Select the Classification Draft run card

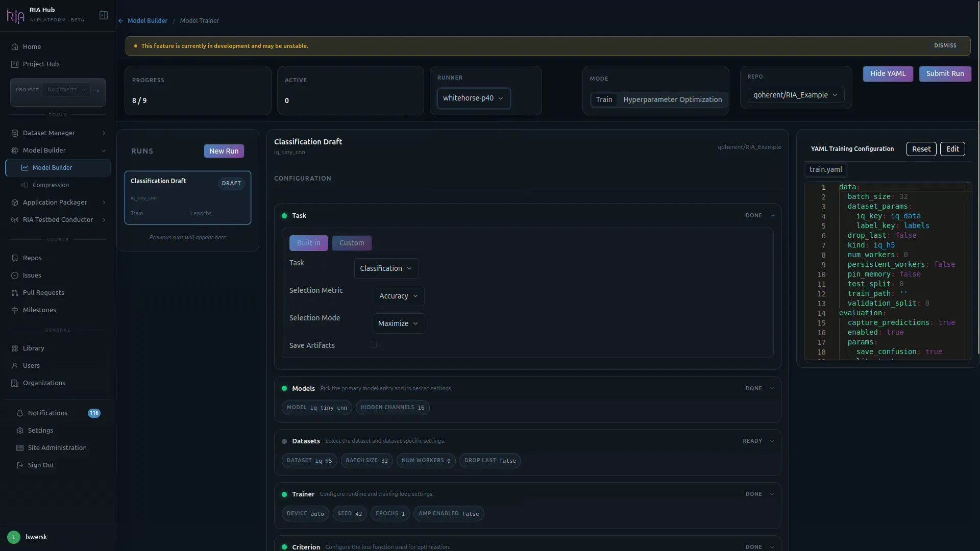pyautogui.click(x=188, y=198)
